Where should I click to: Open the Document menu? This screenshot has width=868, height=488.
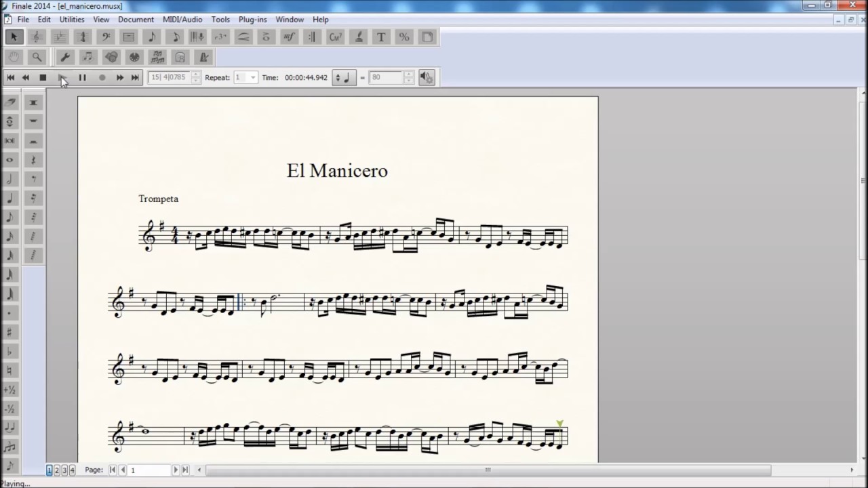point(136,20)
